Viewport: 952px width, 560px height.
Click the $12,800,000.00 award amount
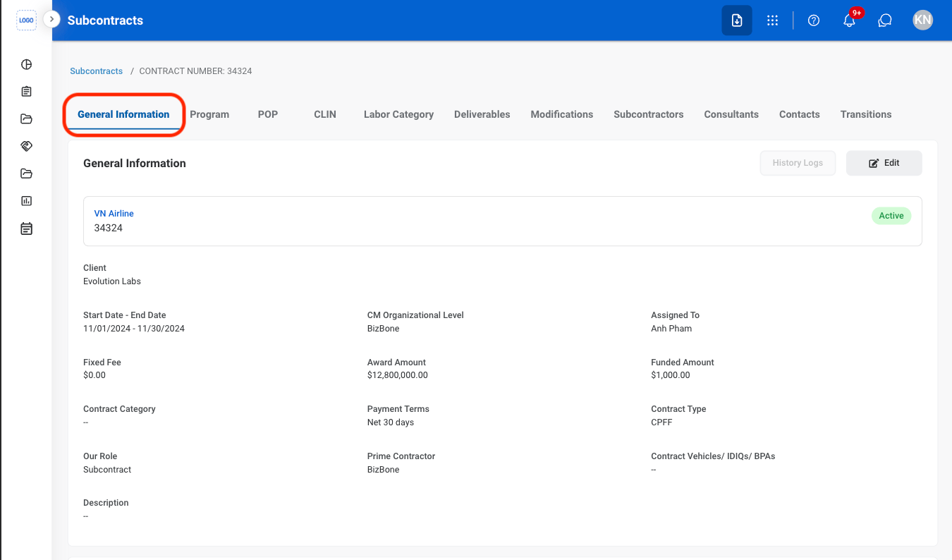click(398, 375)
